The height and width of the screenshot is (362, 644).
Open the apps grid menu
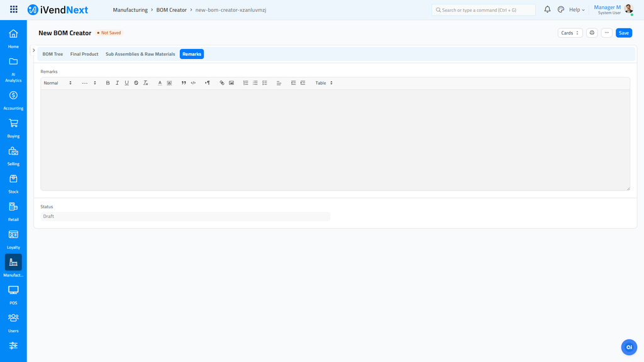[14, 9]
